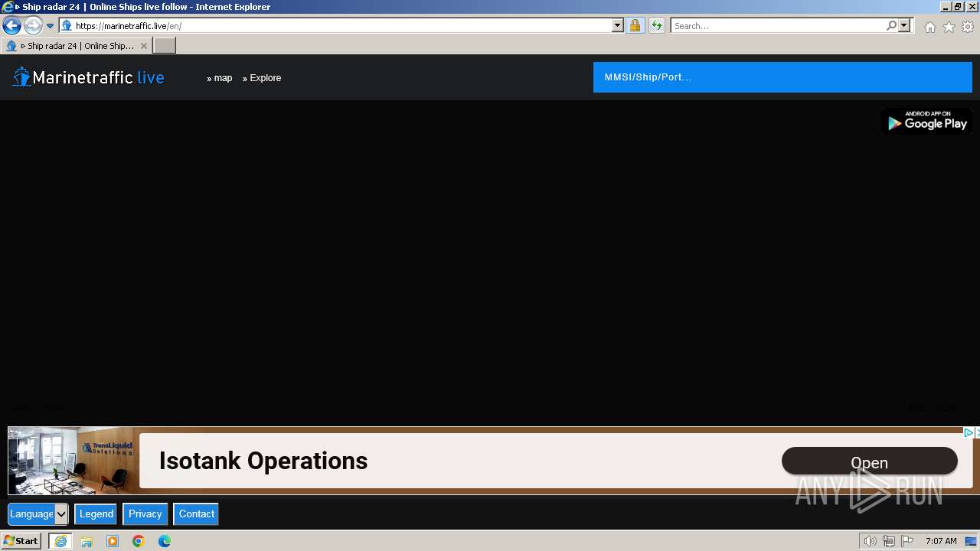
Task: Launch Chrome from the taskbar
Action: (x=139, y=541)
